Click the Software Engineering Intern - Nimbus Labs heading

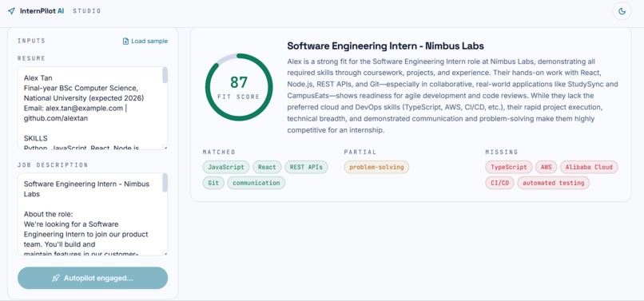(386, 46)
